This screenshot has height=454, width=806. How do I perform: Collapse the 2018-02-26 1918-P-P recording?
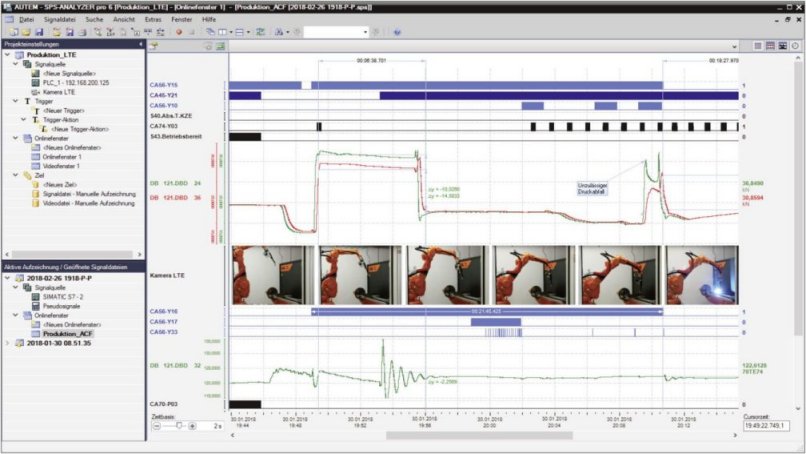tap(8, 278)
